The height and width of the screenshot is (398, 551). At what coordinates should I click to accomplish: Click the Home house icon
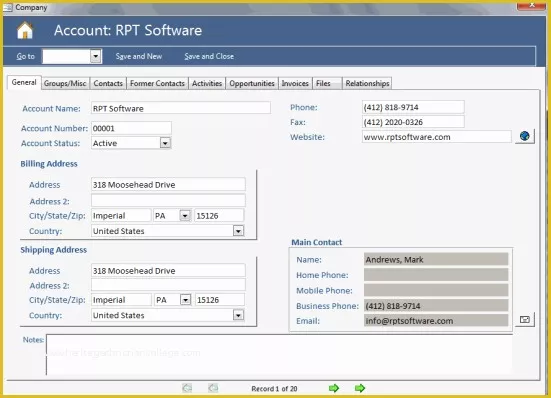coord(25,30)
